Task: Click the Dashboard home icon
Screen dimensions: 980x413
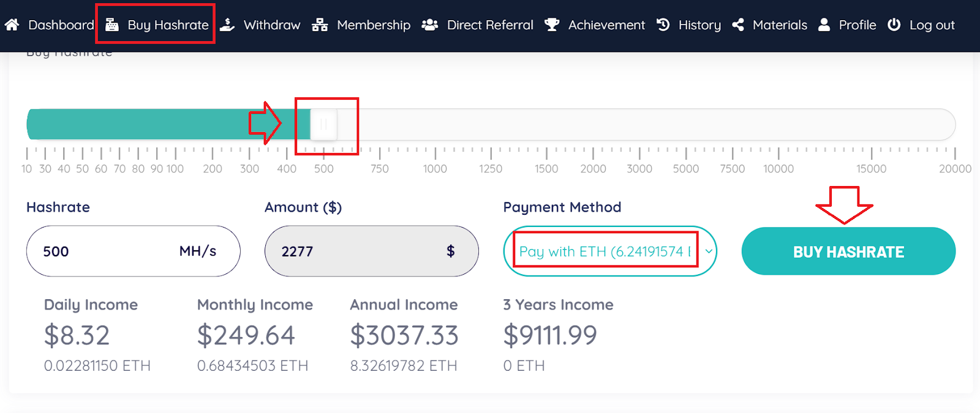Action: tap(12, 25)
